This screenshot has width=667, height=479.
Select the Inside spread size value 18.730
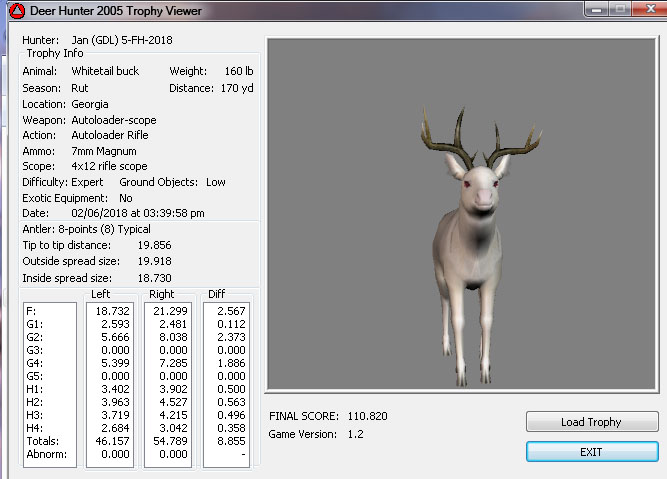pos(156,277)
